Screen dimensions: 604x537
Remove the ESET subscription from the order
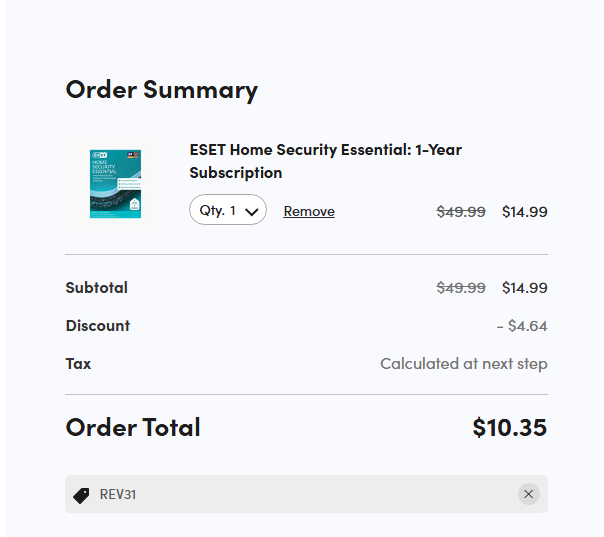coord(309,211)
